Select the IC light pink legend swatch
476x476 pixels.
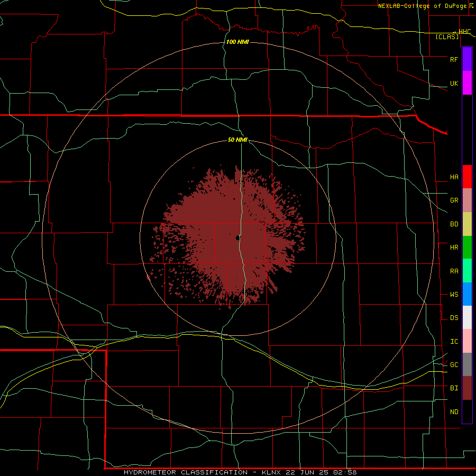467,341
